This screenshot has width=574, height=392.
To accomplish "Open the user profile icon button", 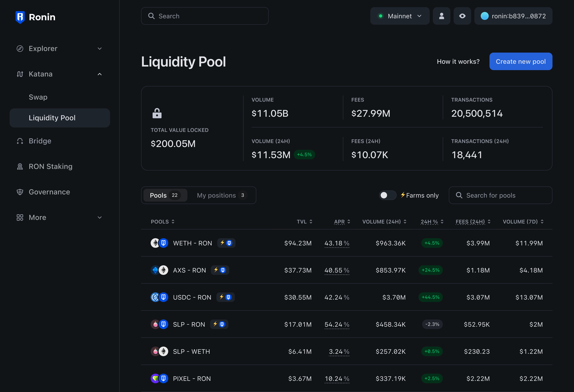I will click(441, 16).
